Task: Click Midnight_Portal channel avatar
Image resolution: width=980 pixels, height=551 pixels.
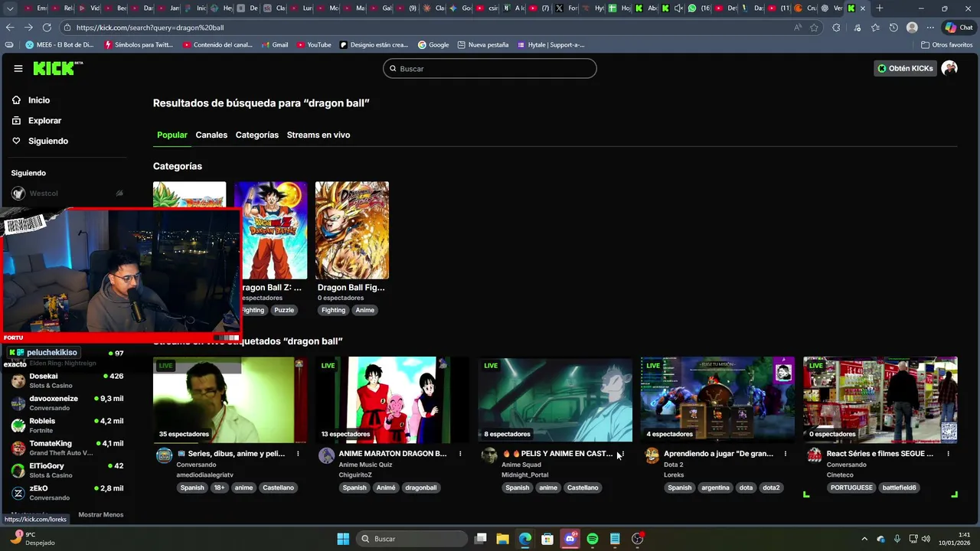Action: click(489, 456)
